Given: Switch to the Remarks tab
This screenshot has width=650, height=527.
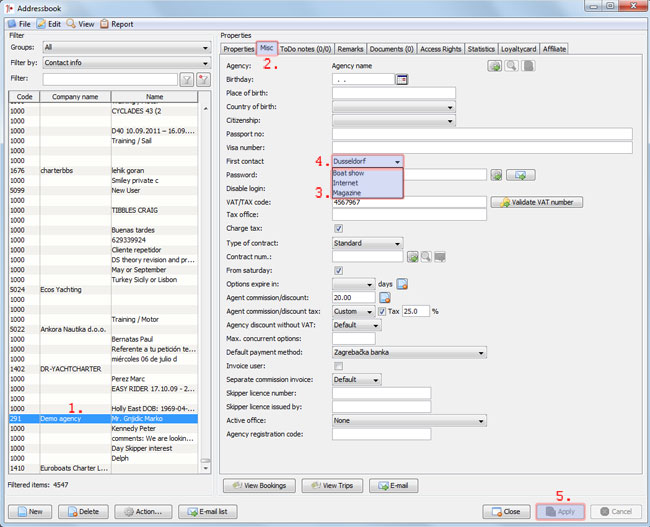Looking at the screenshot, I should pos(350,49).
